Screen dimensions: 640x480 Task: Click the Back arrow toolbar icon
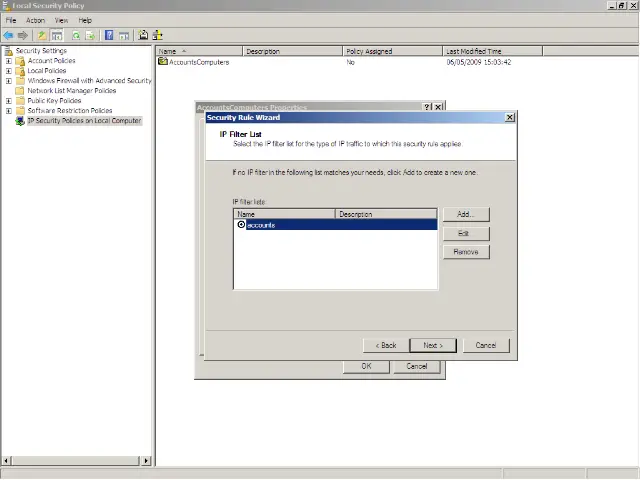click(9, 35)
